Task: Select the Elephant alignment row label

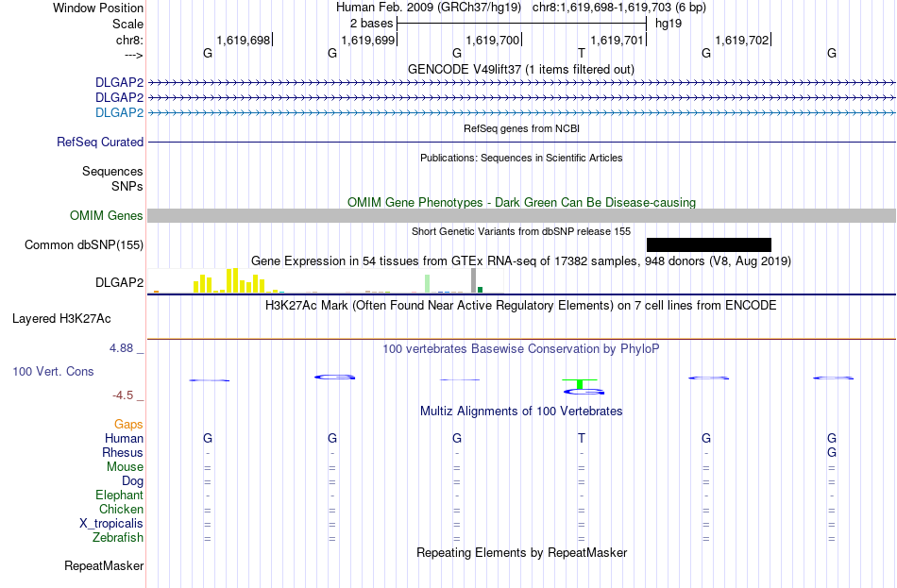Action: [x=119, y=496]
